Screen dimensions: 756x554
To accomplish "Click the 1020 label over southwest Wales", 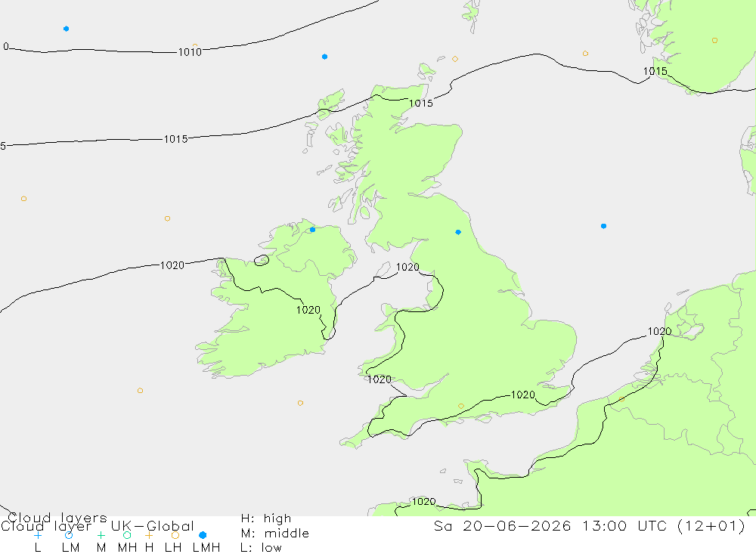I will pos(380,379).
